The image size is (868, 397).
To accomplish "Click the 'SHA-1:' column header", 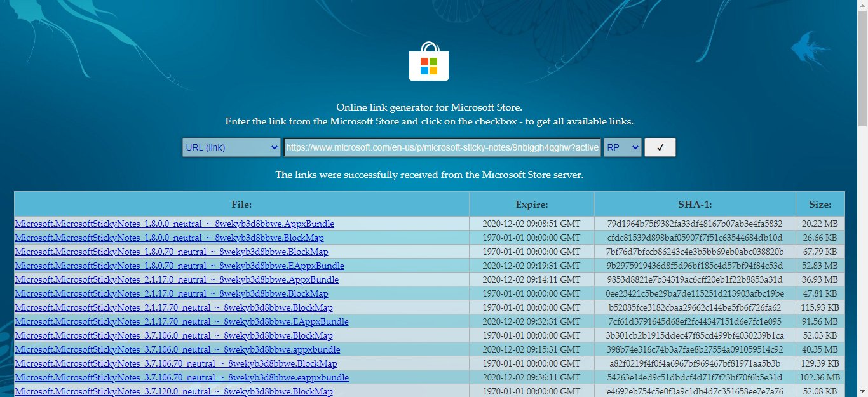I will (x=695, y=204).
